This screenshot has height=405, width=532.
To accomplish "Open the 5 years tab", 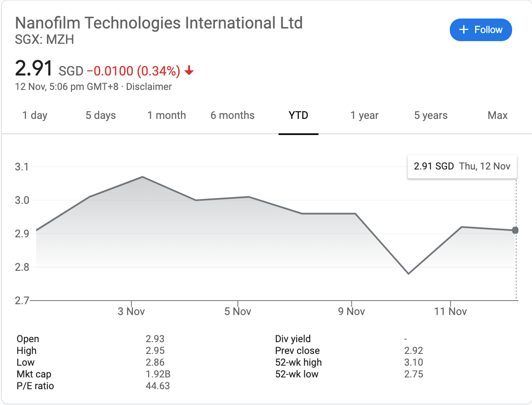I will [x=431, y=115].
